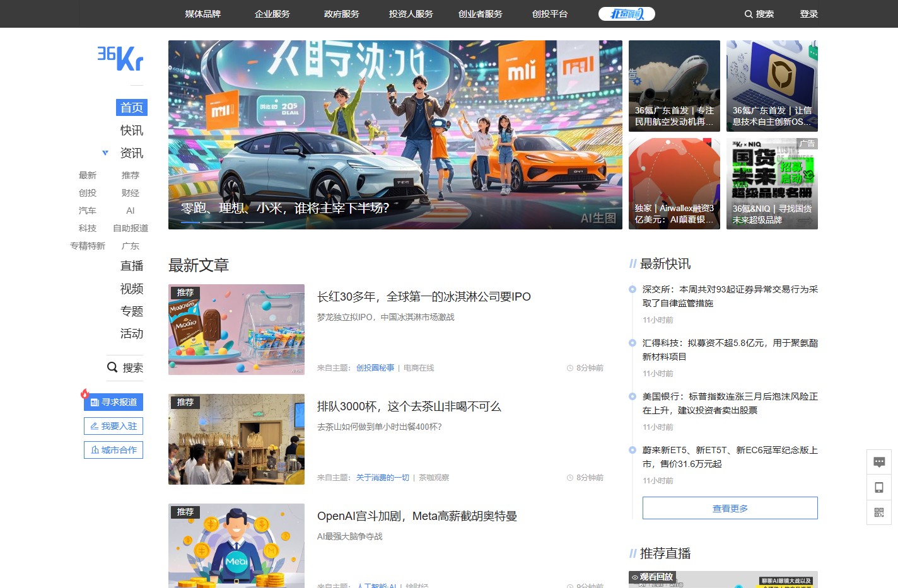
Task: Open article 长红30多年 ice cream IPO
Action: (x=424, y=297)
